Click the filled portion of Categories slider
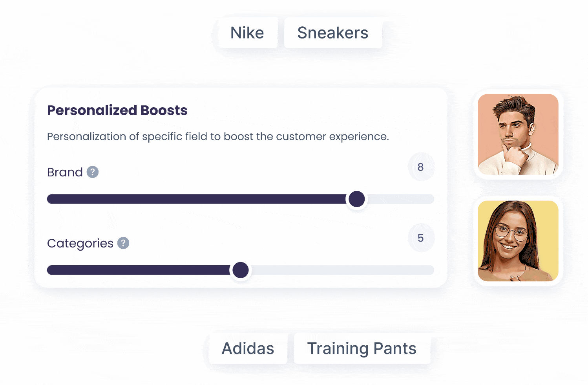 tap(137, 270)
